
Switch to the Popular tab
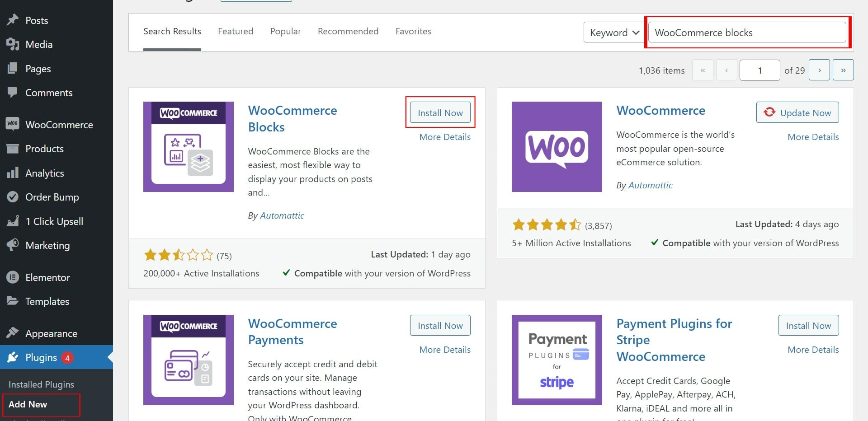(286, 31)
